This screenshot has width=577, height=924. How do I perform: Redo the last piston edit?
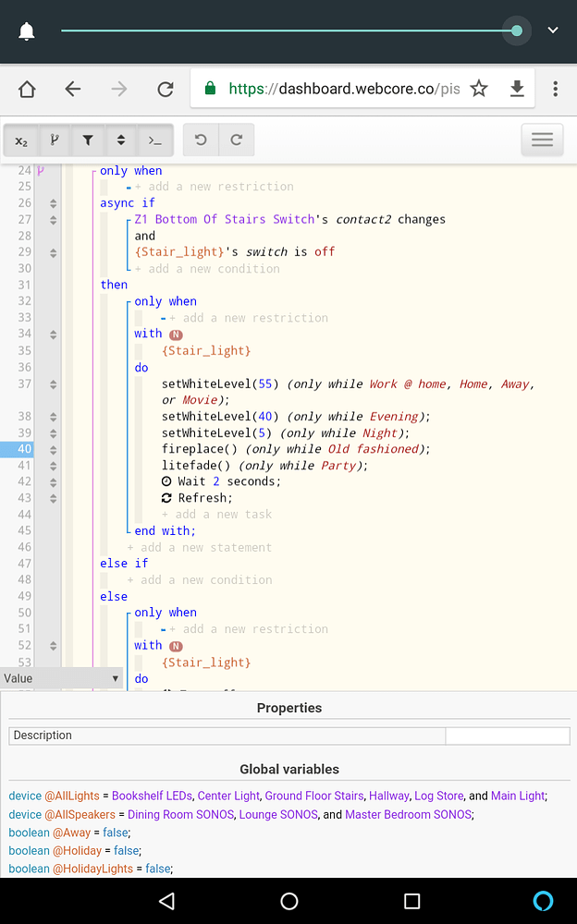[237, 140]
